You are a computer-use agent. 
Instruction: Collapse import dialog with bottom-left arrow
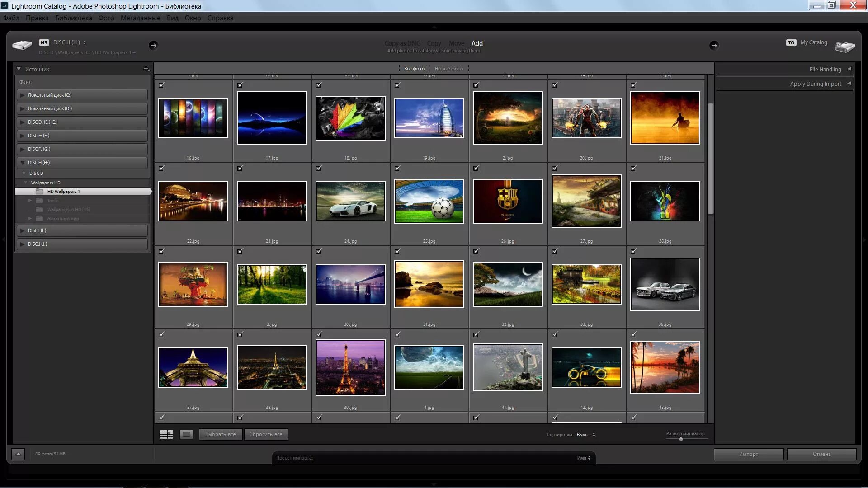(x=18, y=454)
